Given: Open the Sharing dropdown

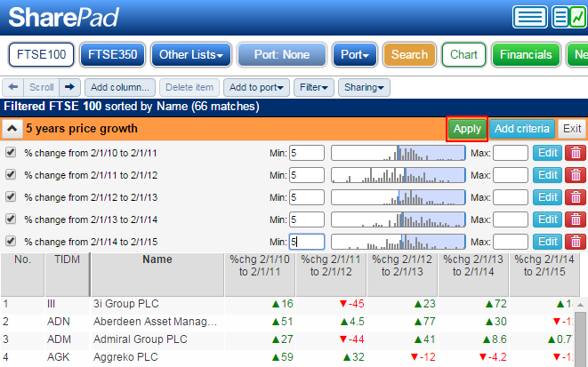Looking at the screenshot, I should (364, 87).
